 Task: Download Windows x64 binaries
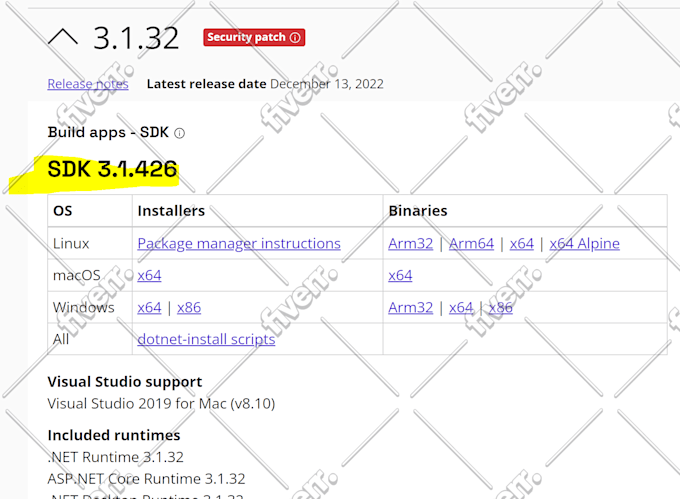point(461,307)
